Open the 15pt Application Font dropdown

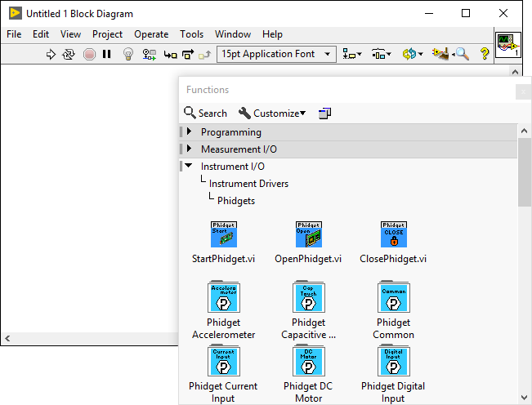click(x=276, y=54)
